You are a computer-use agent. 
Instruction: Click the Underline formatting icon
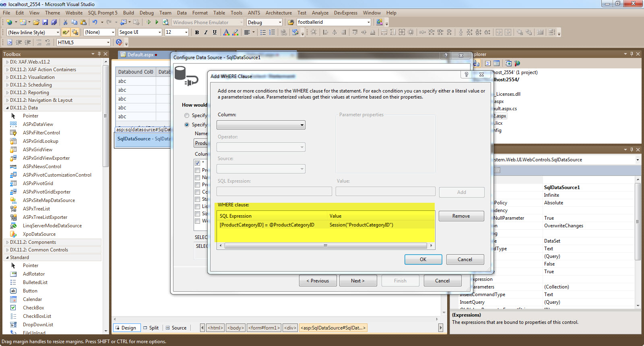pos(215,32)
